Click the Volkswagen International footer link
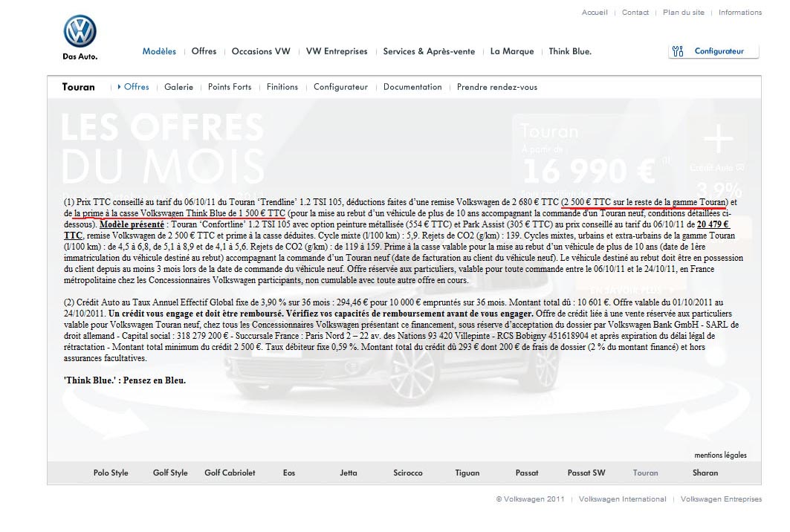Image resolution: width=790 pixels, height=532 pixels. [x=622, y=499]
